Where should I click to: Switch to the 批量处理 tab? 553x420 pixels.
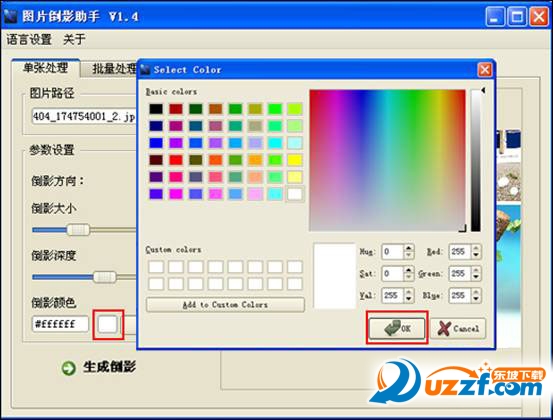pyautogui.click(x=110, y=69)
